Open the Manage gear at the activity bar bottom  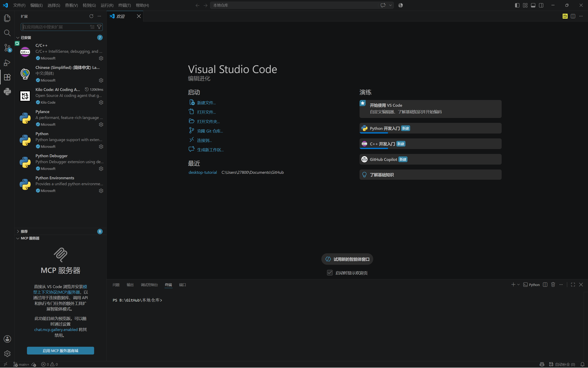coord(7,353)
